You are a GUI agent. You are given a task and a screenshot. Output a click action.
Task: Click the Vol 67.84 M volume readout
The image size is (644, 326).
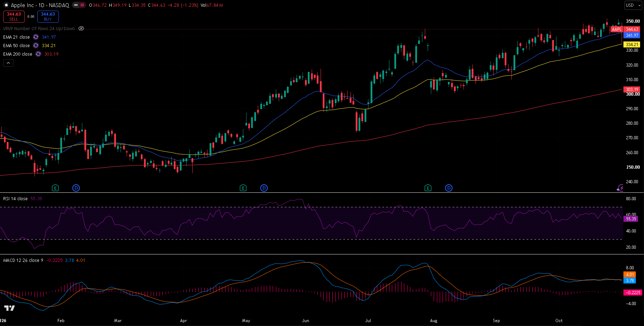point(212,5)
